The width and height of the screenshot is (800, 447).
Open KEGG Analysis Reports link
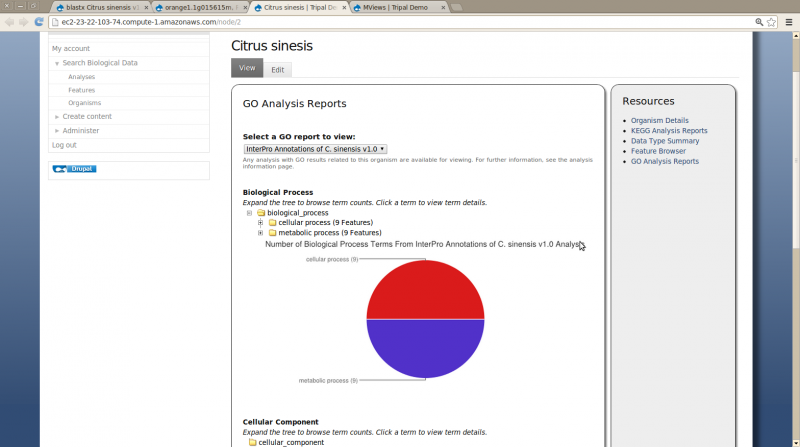point(669,131)
